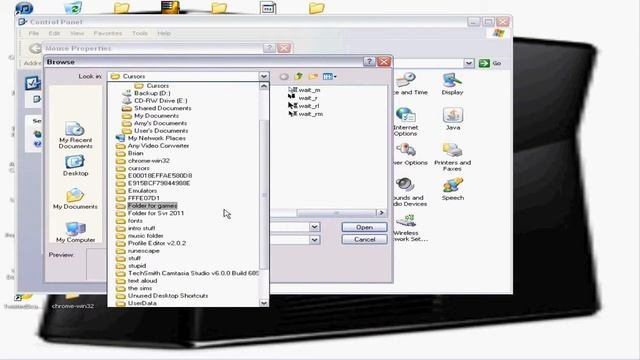Click the Cancel button
The height and width of the screenshot is (360, 640).
364,239
